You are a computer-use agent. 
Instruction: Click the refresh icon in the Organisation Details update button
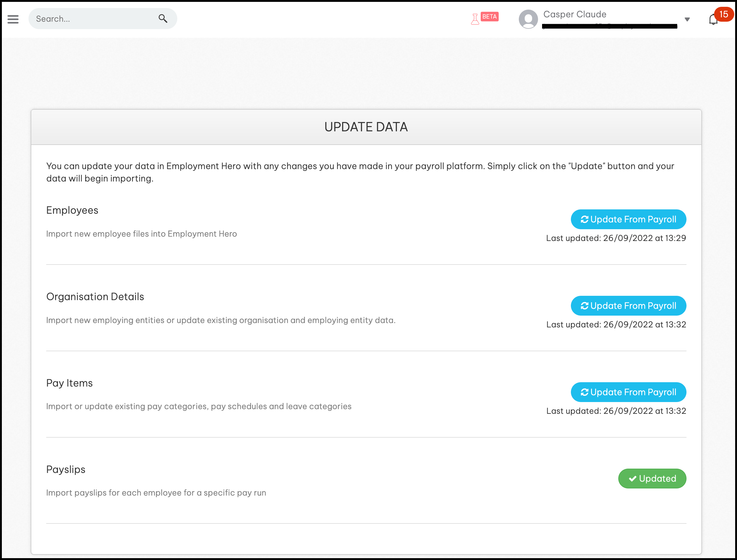coord(584,306)
